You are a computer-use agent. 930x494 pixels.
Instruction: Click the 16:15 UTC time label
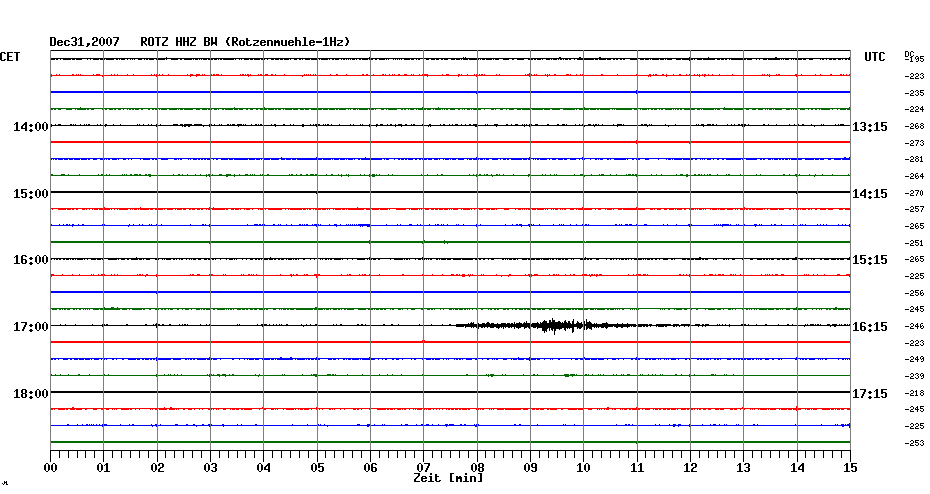click(x=870, y=327)
